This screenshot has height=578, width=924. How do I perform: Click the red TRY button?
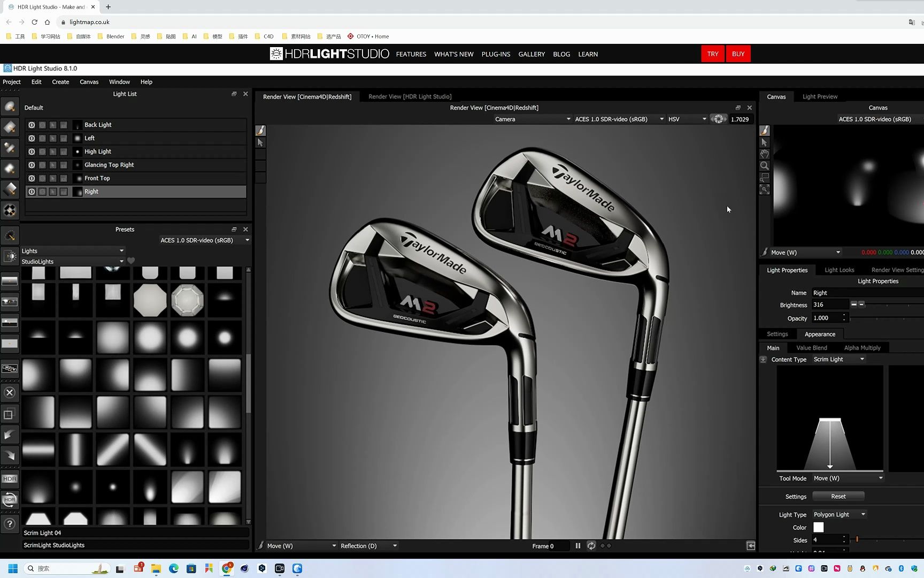[x=713, y=54]
